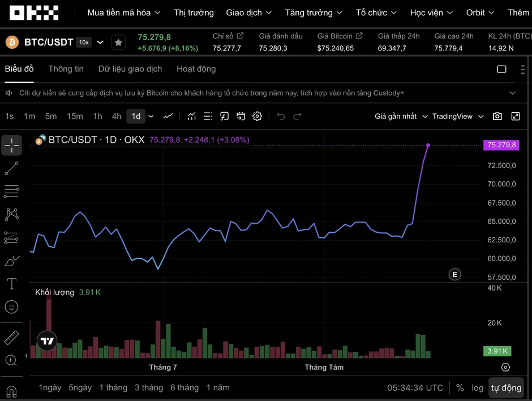Change chart style with line chart icon
The width and height of the screenshot is (532, 401).
(x=168, y=117)
